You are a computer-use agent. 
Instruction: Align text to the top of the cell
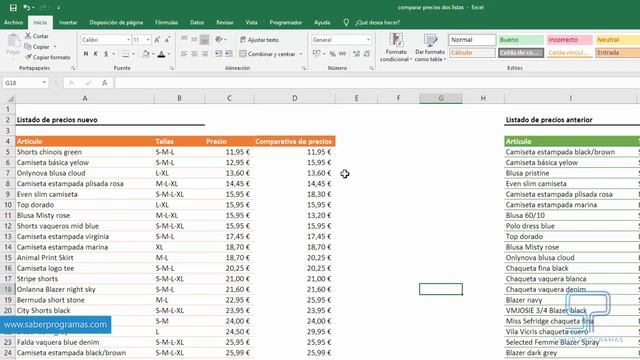[184, 39]
